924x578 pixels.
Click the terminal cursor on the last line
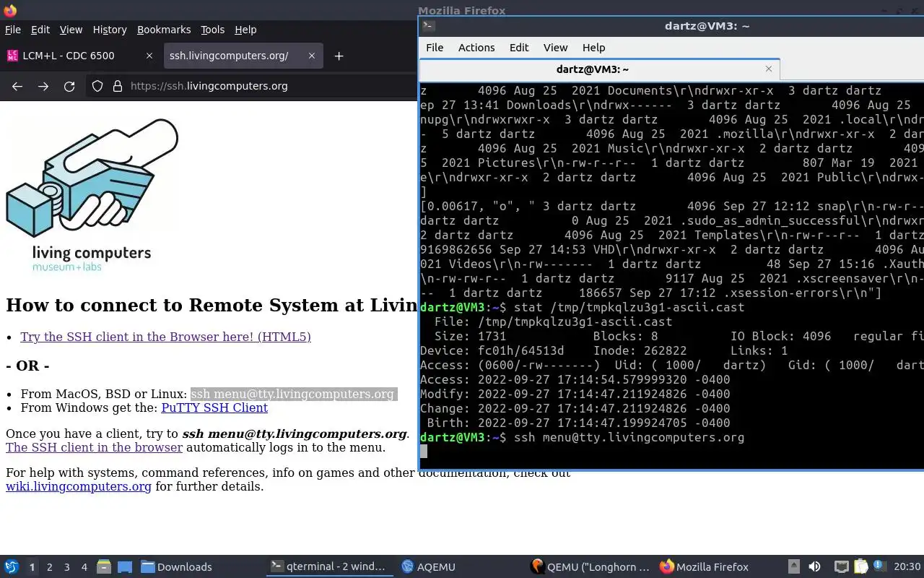tap(424, 452)
